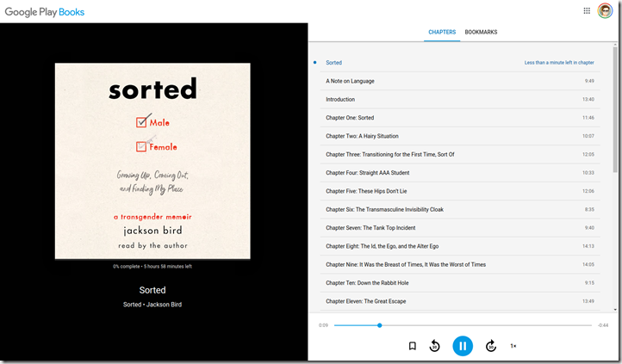The height and width of the screenshot is (364, 622).
Task: Click the playback progress slider handle
Action: click(379, 325)
